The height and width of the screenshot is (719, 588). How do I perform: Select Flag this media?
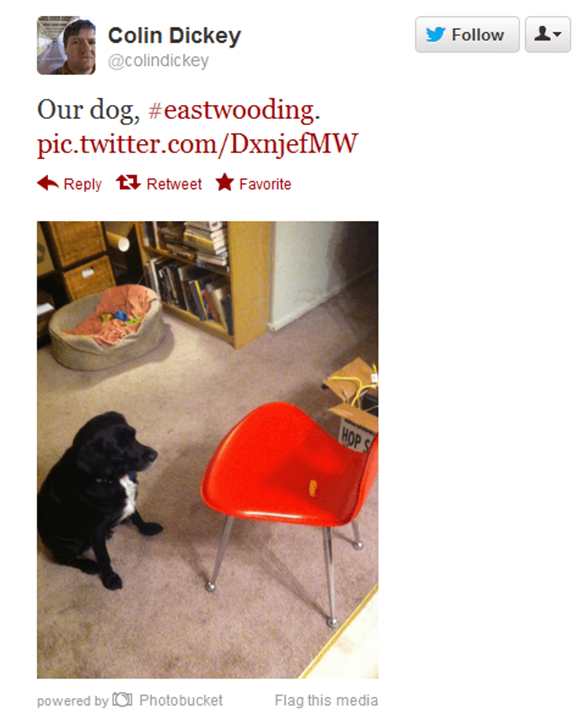326,700
